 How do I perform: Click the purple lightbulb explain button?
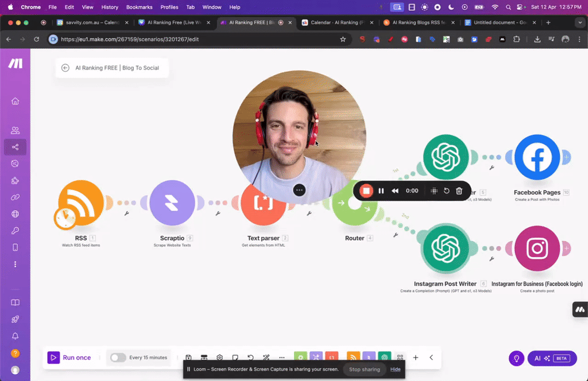pos(516,359)
